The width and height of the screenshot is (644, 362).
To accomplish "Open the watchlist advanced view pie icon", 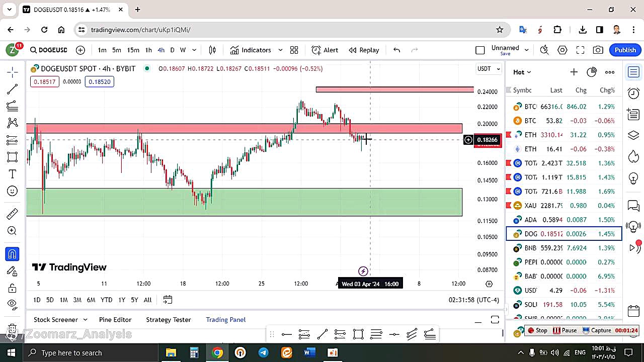I will [592, 72].
